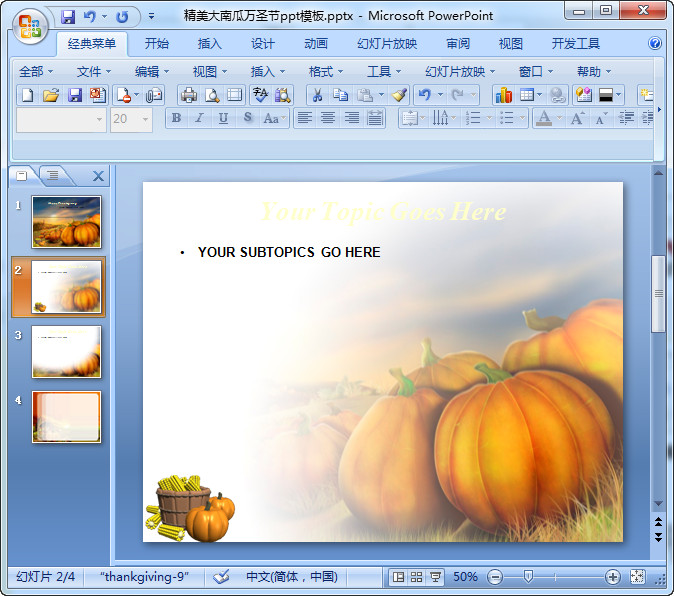Screen dimensions: 674x596
Task: Click the zoom out minus button
Action: 495,577
